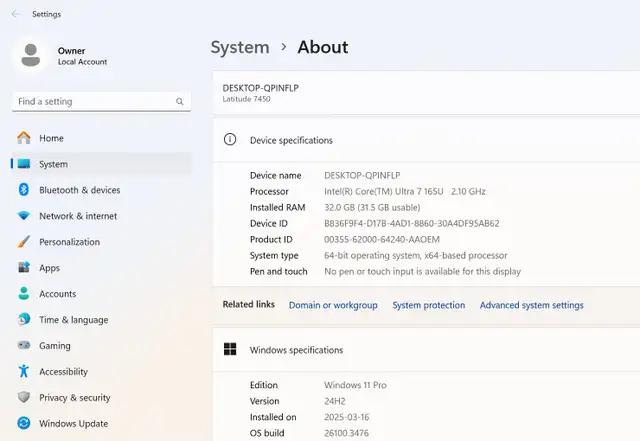640x441 pixels.
Task: Click the Accessibility figure icon
Action: (24, 371)
